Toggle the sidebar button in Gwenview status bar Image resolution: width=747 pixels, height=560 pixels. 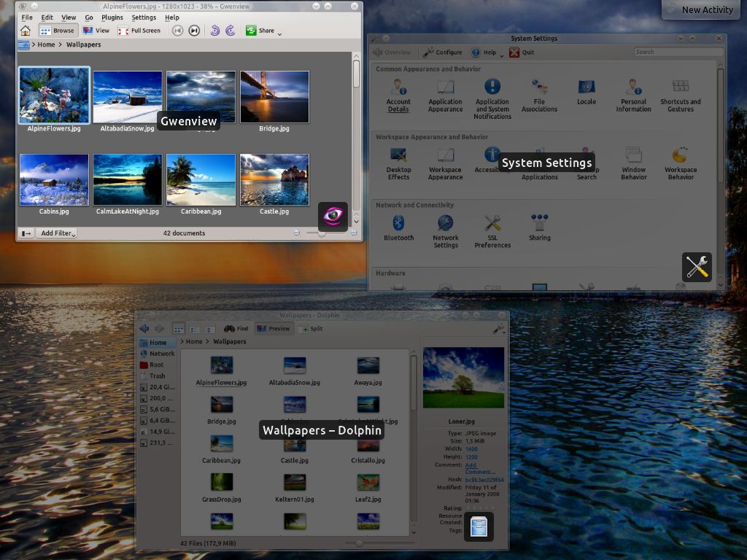[26, 233]
